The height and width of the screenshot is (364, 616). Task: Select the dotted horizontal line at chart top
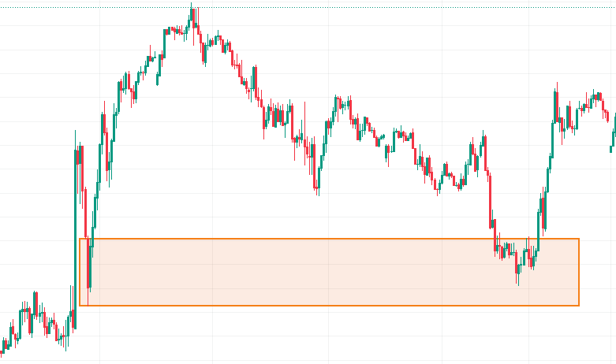[x=315, y=7]
